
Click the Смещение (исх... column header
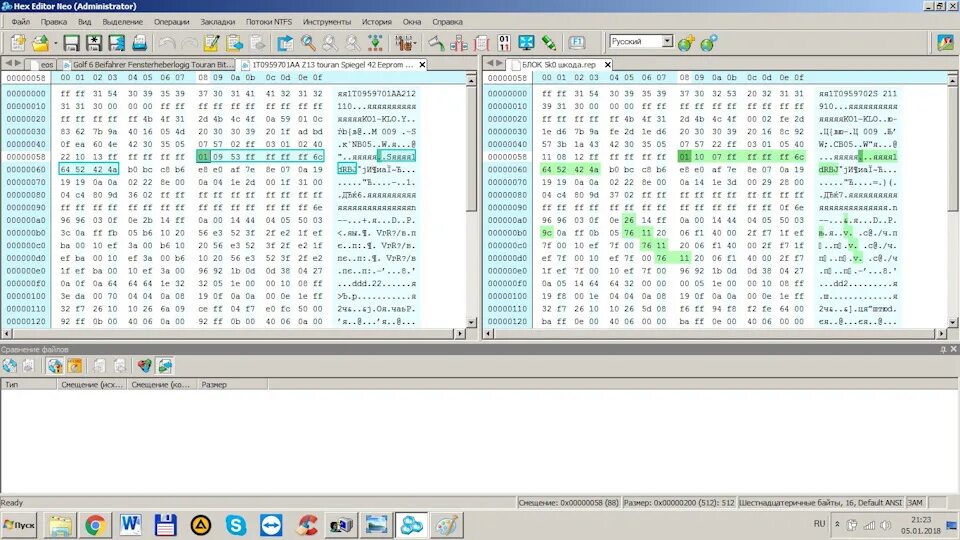pyautogui.click(x=92, y=384)
